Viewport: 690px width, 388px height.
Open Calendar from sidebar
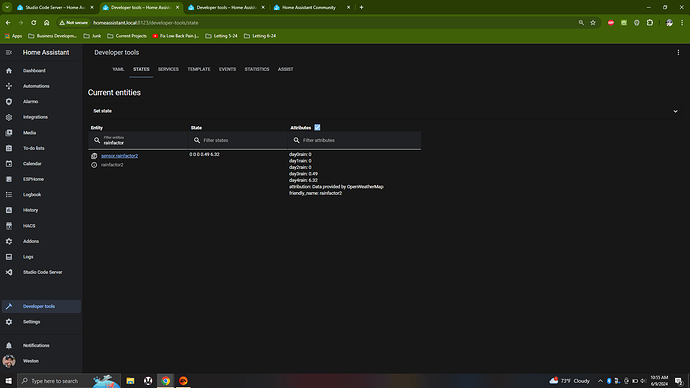pyautogui.click(x=41, y=164)
